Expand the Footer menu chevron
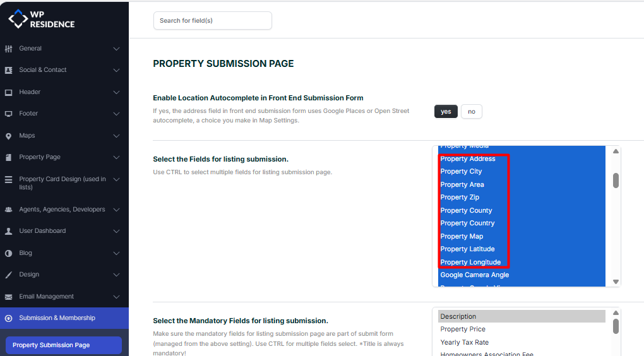 (116, 114)
